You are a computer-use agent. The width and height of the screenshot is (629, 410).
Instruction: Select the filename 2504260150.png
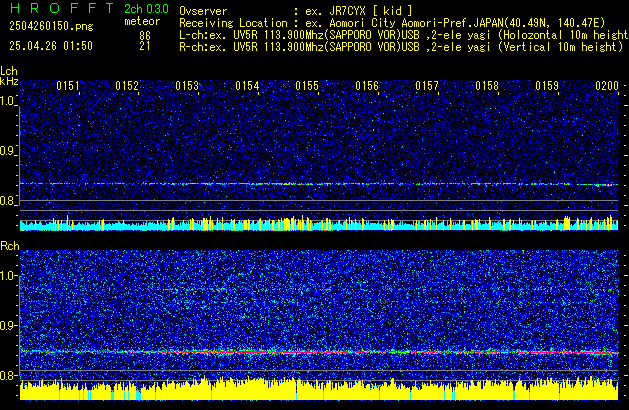click(51, 26)
